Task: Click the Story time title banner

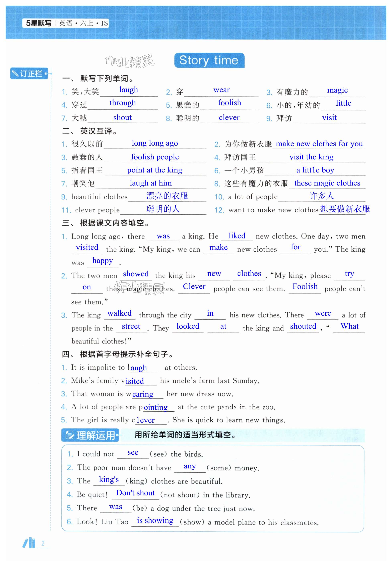Action: click(x=209, y=60)
